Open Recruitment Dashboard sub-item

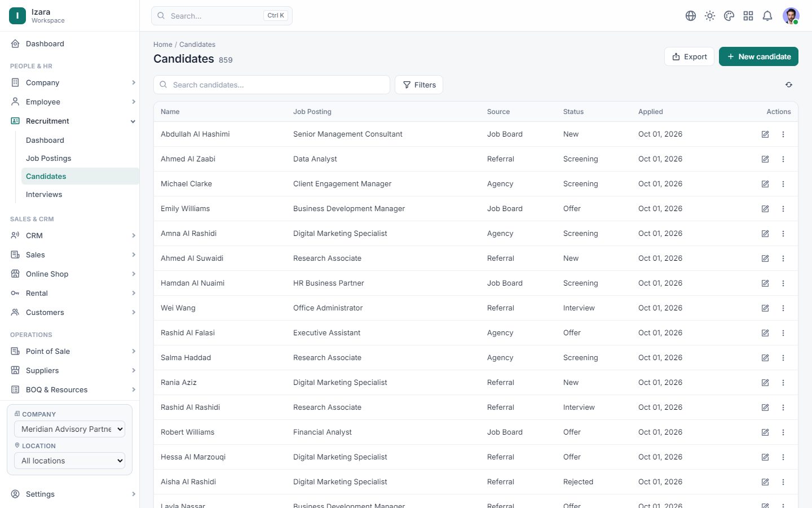point(80,140)
